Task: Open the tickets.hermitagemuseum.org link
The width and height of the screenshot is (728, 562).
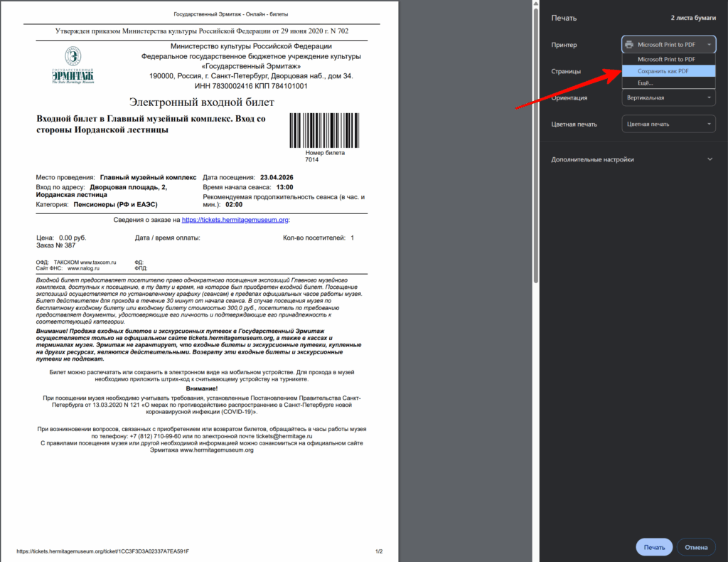Action: pyautogui.click(x=235, y=220)
